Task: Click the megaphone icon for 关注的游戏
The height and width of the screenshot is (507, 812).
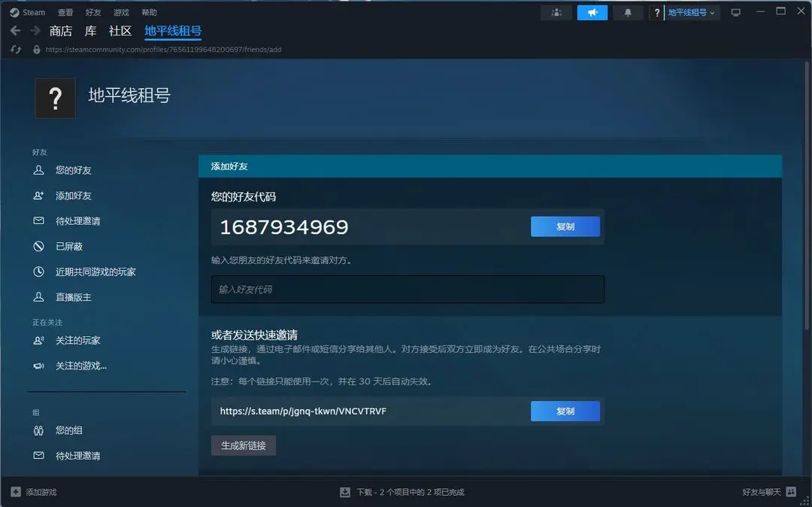Action: 38,366
